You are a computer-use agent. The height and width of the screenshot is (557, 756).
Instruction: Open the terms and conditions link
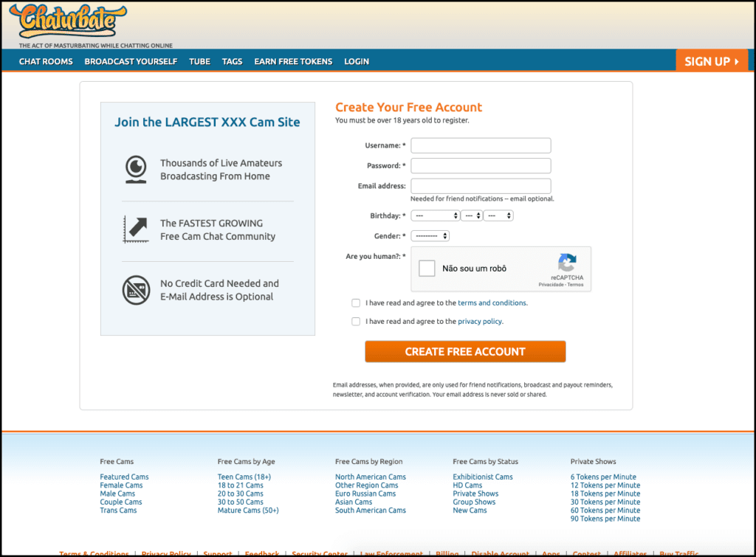click(492, 303)
